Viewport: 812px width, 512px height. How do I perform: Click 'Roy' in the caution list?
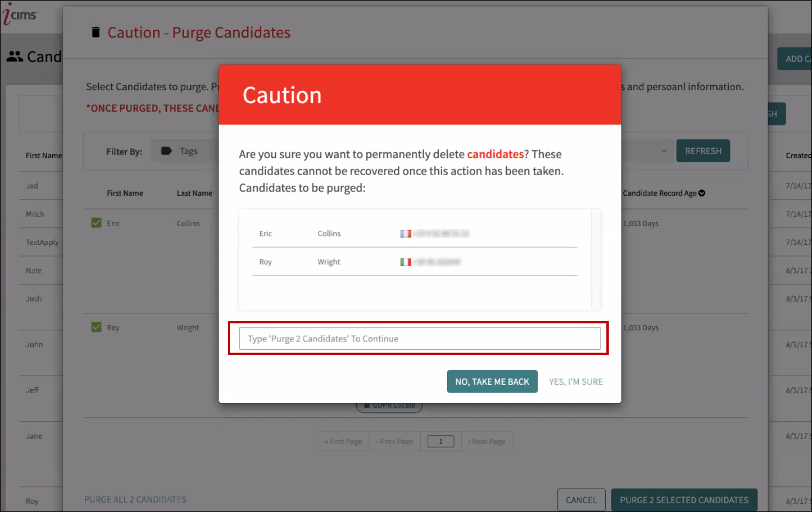[x=265, y=262]
